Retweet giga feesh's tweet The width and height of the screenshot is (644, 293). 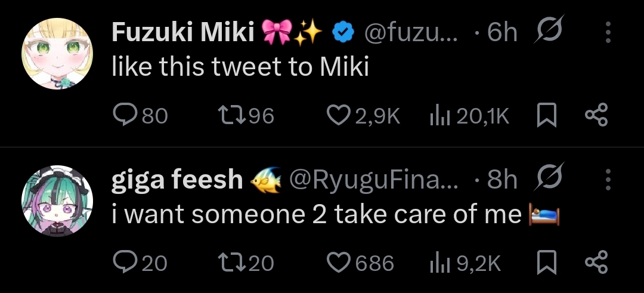click(x=225, y=262)
